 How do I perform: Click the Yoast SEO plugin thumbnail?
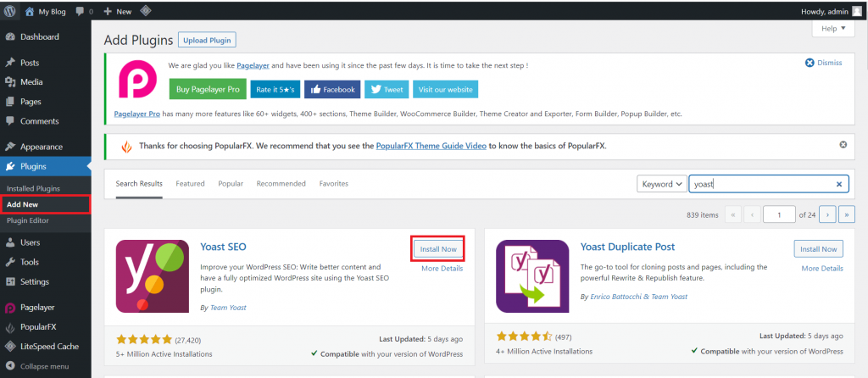pos(153,276)
